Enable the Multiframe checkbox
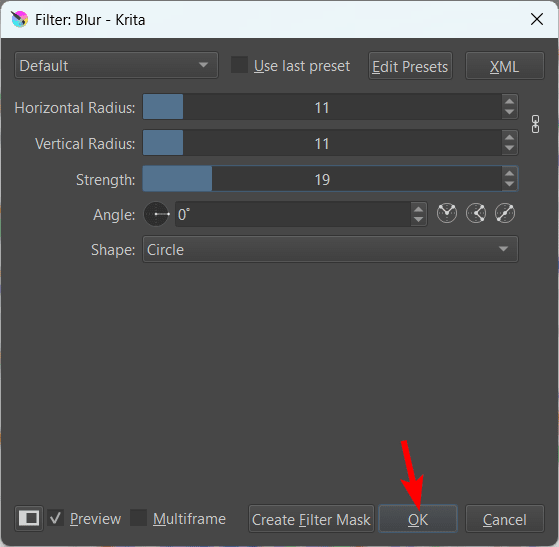The width and height of the screenshot is (559, 547). pyautogui.click(x=138, y=518)
